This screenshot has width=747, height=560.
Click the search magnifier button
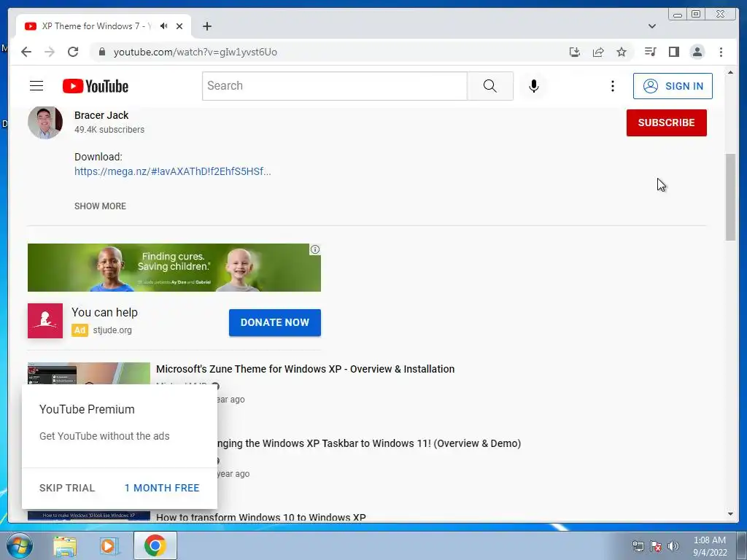coord(489,86)
